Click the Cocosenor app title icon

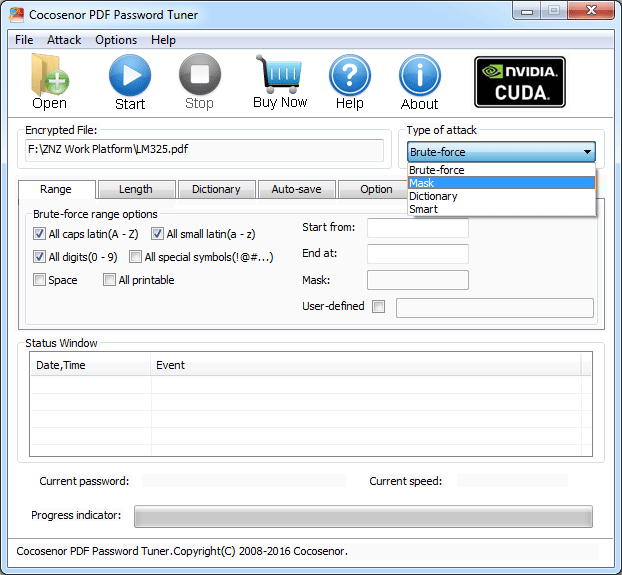pyautogui.click(x=16, y=15)
